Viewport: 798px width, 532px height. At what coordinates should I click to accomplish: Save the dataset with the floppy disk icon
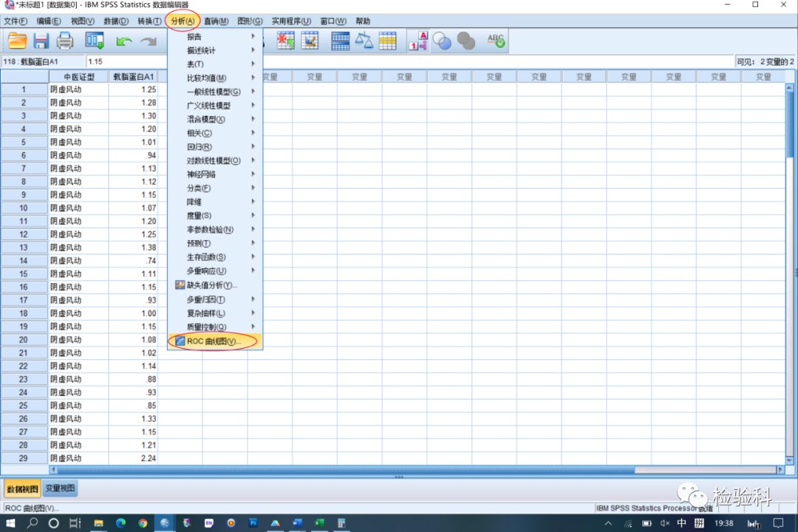[41, 41]
